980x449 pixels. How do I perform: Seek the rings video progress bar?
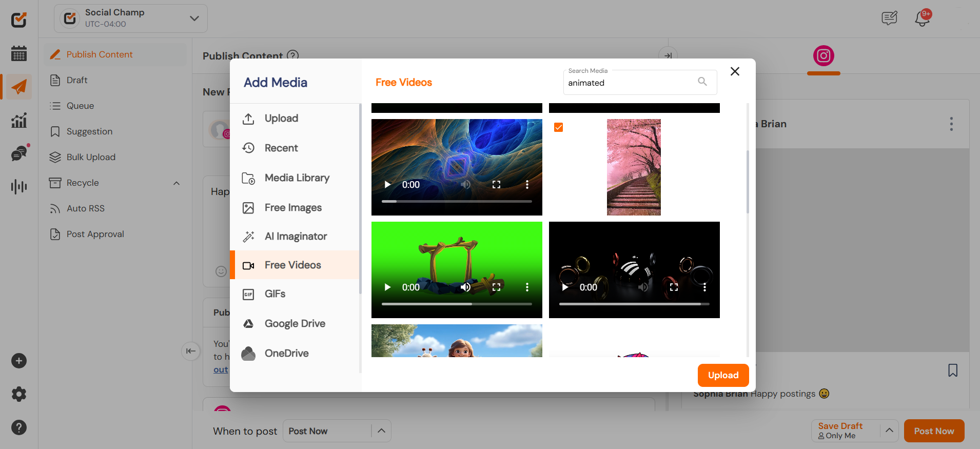[634, 304]
